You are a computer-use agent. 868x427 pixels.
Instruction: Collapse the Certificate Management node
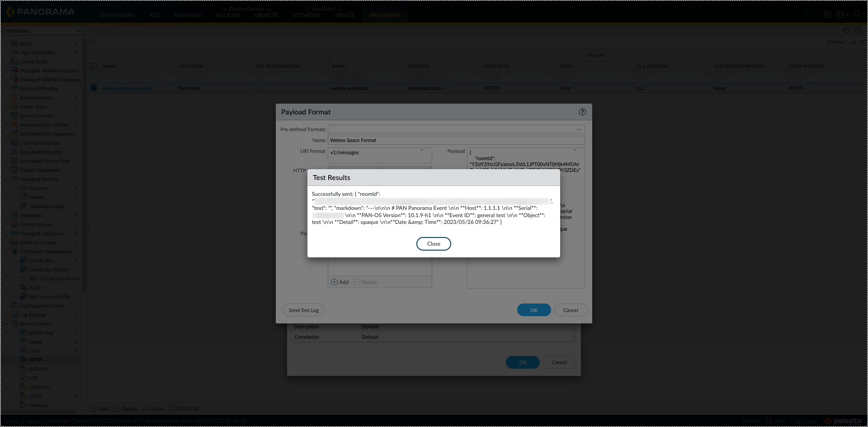7,251
